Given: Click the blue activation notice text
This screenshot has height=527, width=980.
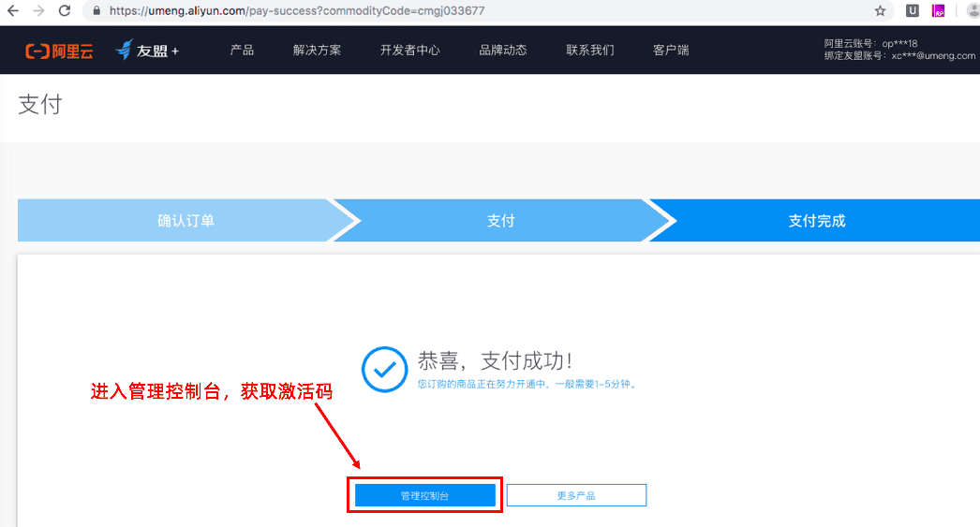Looking at the screenshot, I should click(528, 384).
